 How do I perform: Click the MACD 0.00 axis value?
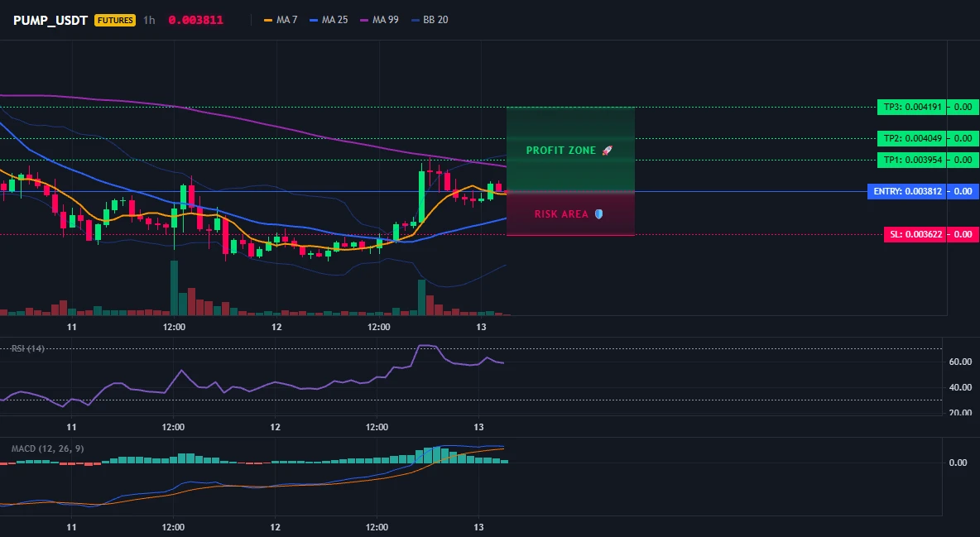pyautogui.click(x=958, y=463)
